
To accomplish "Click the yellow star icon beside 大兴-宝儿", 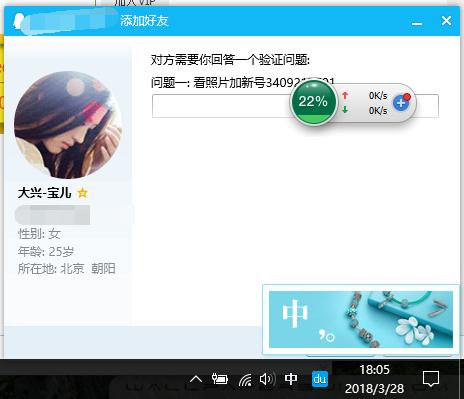I will pos(82,193).
